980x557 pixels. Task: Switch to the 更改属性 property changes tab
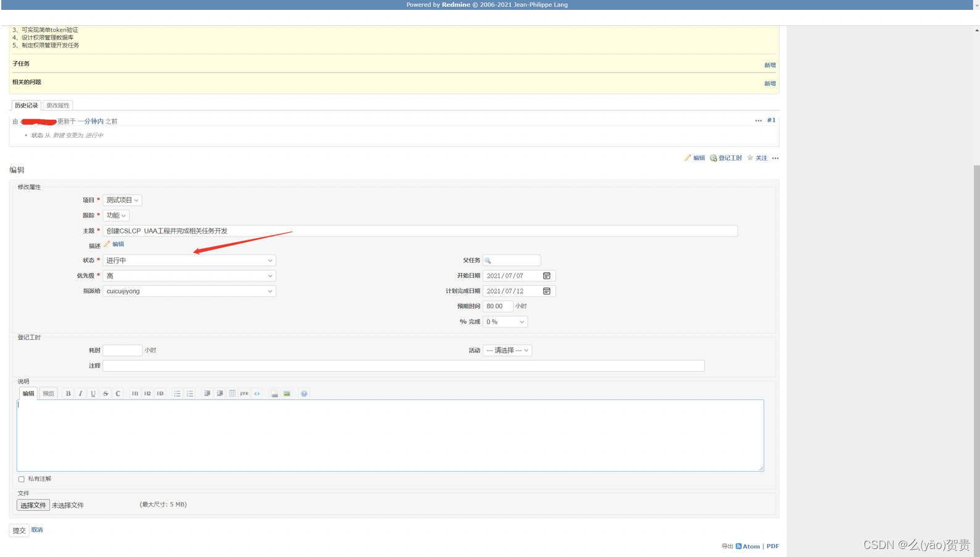click(58, 106)
